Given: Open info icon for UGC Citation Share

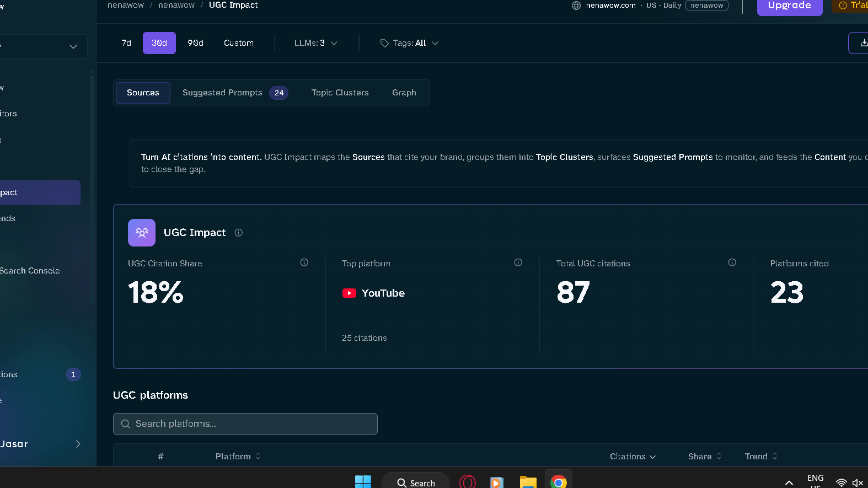Looking at the screenshot, I should (304, 262).
